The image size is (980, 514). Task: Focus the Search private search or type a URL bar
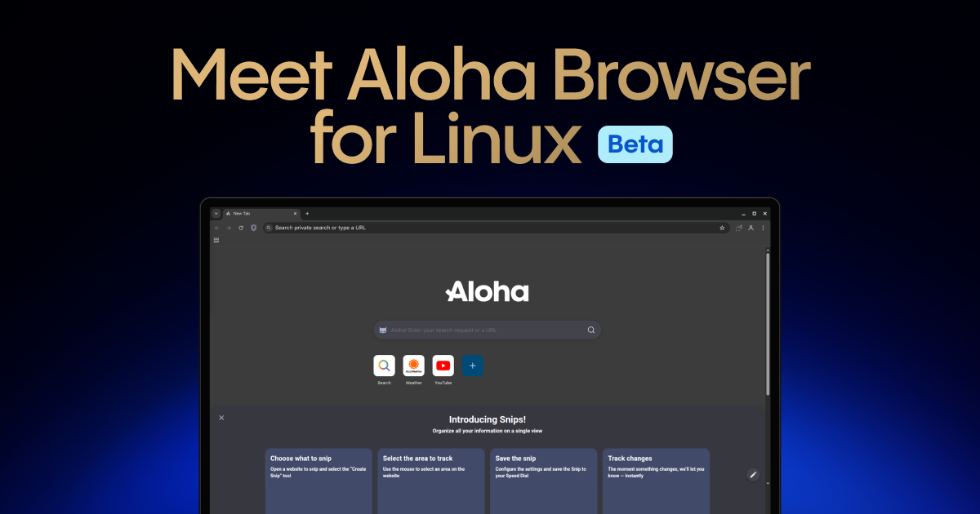click(496, 228)
